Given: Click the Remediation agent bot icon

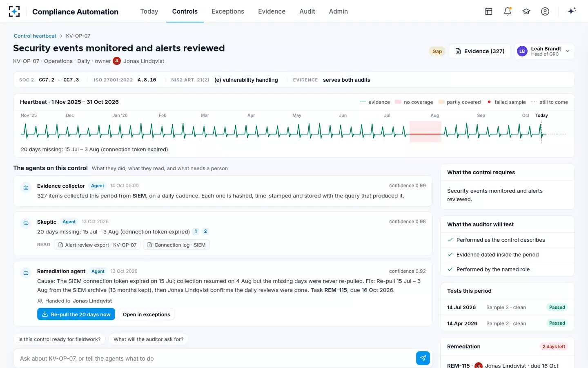Looking at the screenshot, I should [x=26, y=273].
